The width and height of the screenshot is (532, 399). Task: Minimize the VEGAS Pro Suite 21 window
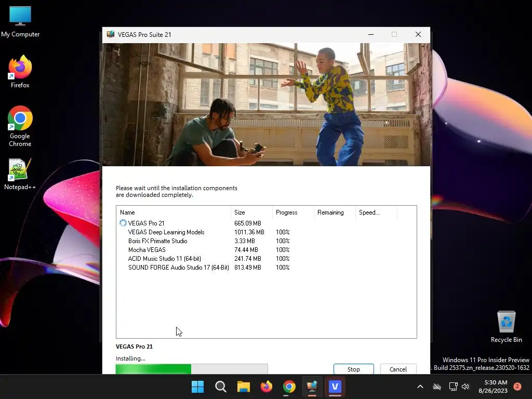[x=371, y=34]
